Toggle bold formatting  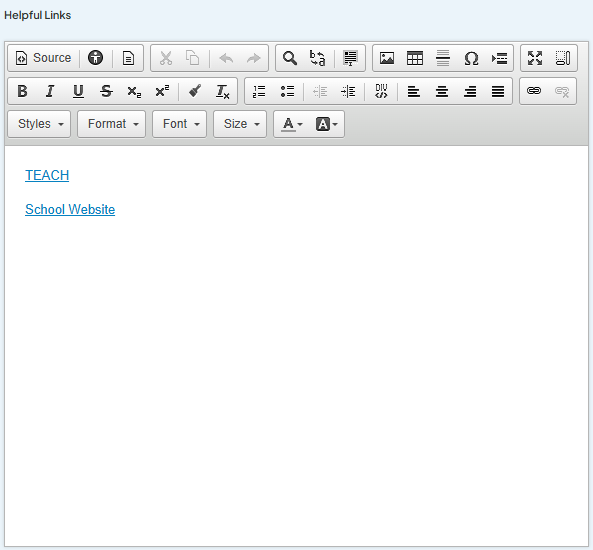22,91
